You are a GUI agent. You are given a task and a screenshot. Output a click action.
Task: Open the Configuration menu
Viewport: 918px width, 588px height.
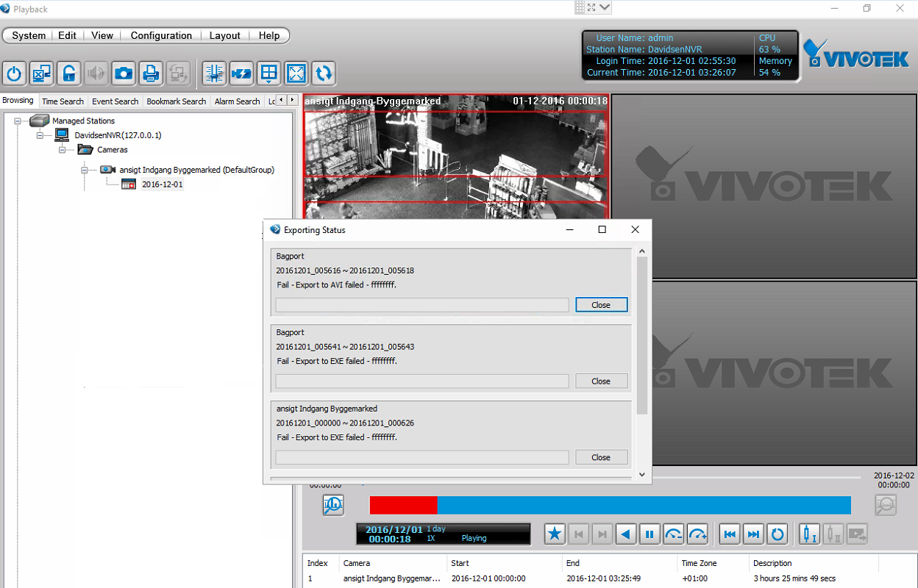161,35
